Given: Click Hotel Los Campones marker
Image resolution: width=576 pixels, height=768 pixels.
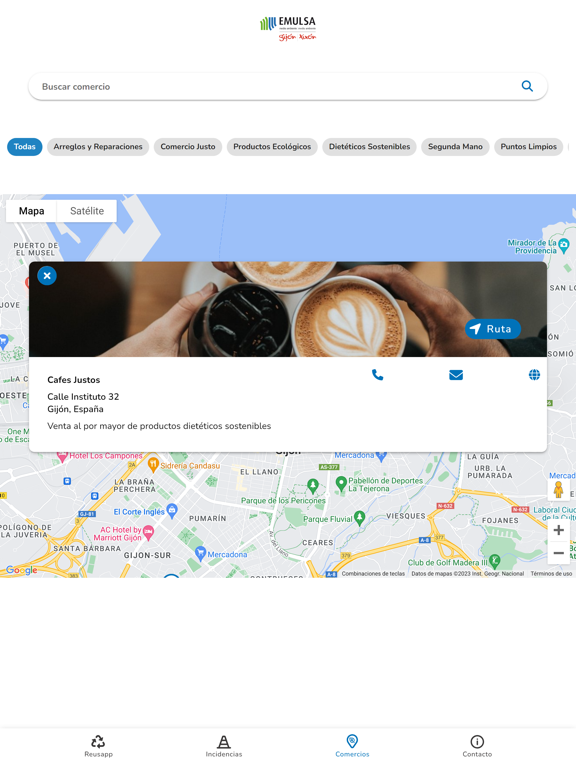Looking at the screenshot, I should pyautogui.click(x=62, y=456).
